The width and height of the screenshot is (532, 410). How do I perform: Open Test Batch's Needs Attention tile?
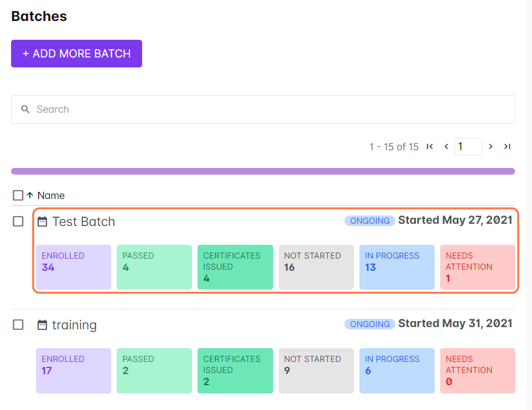[477, 267]
